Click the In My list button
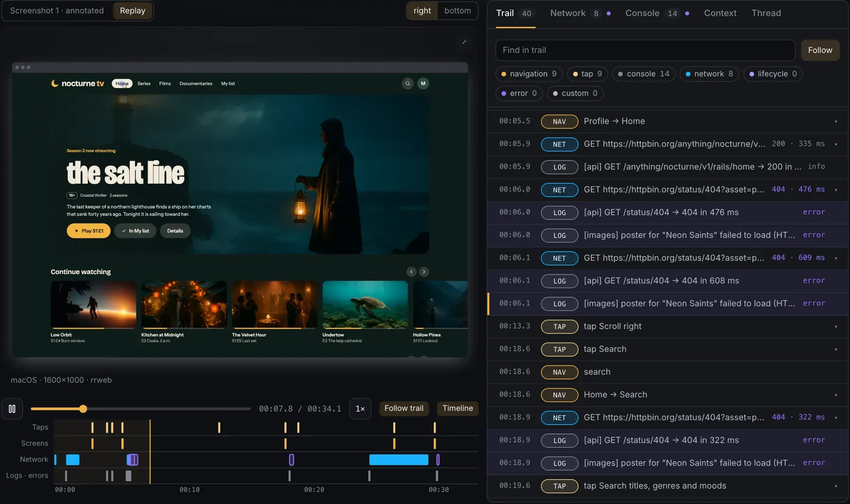 tap(135, 231)
